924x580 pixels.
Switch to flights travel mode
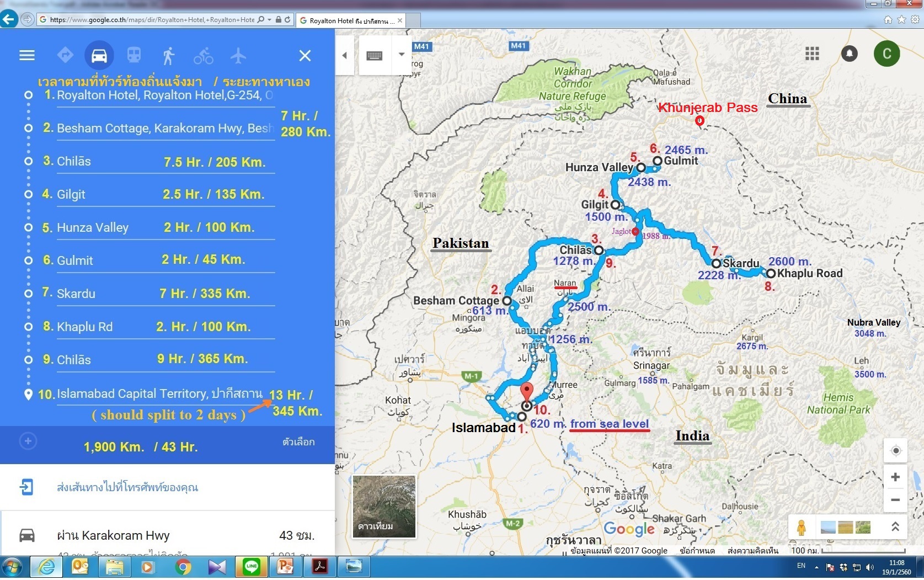click(238, 55)
